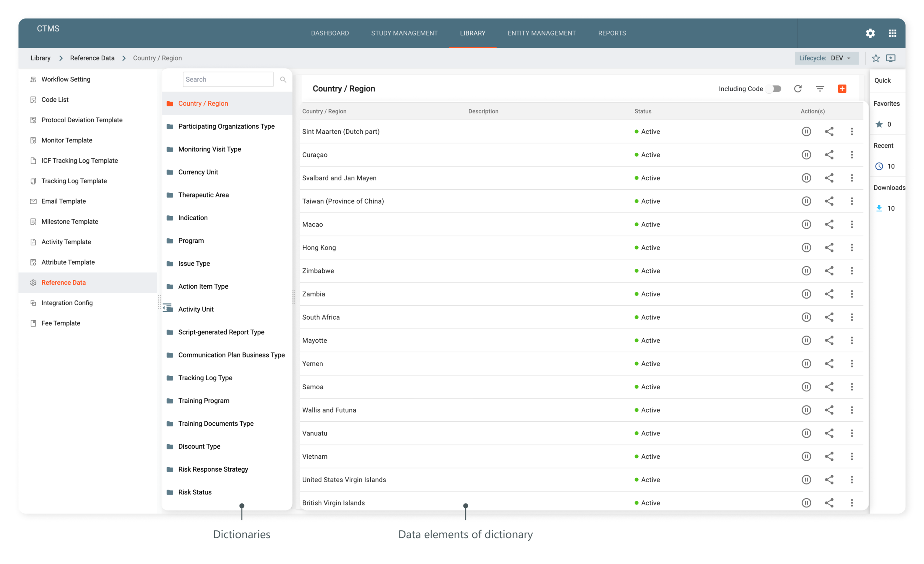This screenshot has height=564, width=924.
Task: Sort by Country / Region column header
Action: coord(325,111)
